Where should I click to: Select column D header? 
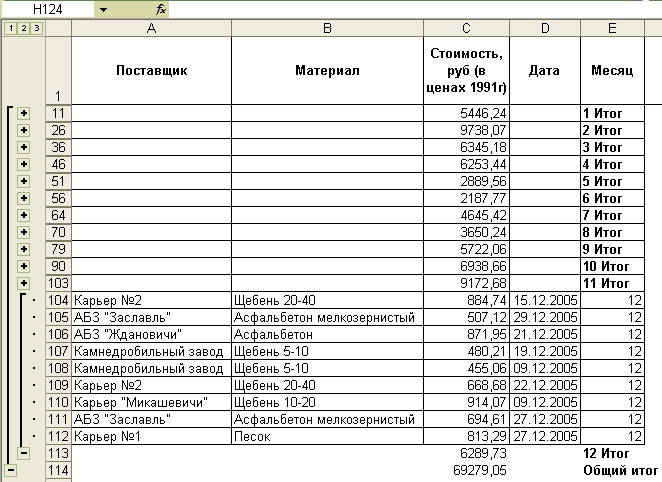(545, 28)
